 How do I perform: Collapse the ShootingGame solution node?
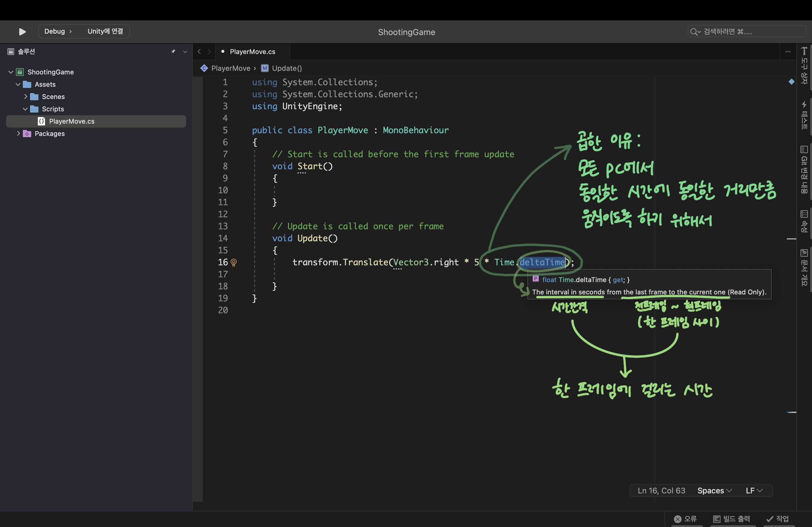tap(11, 72)
